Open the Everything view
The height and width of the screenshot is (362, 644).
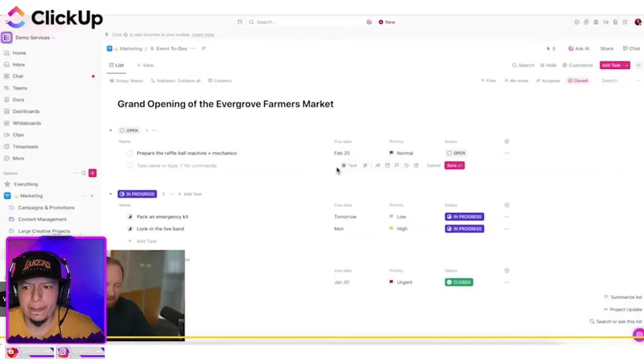point(26,184)
